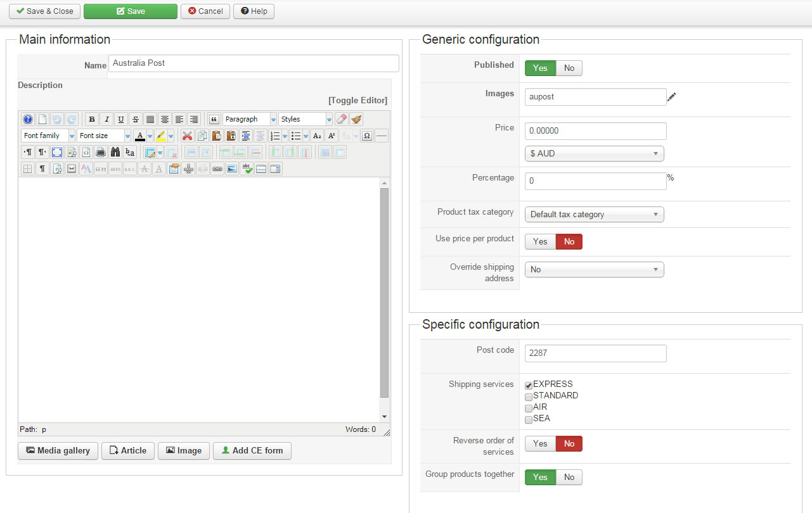The width and height of the screenshot is (812, 513).
Task: Open the $ AUD currency dropdown
Action: (x=595, y=153)
